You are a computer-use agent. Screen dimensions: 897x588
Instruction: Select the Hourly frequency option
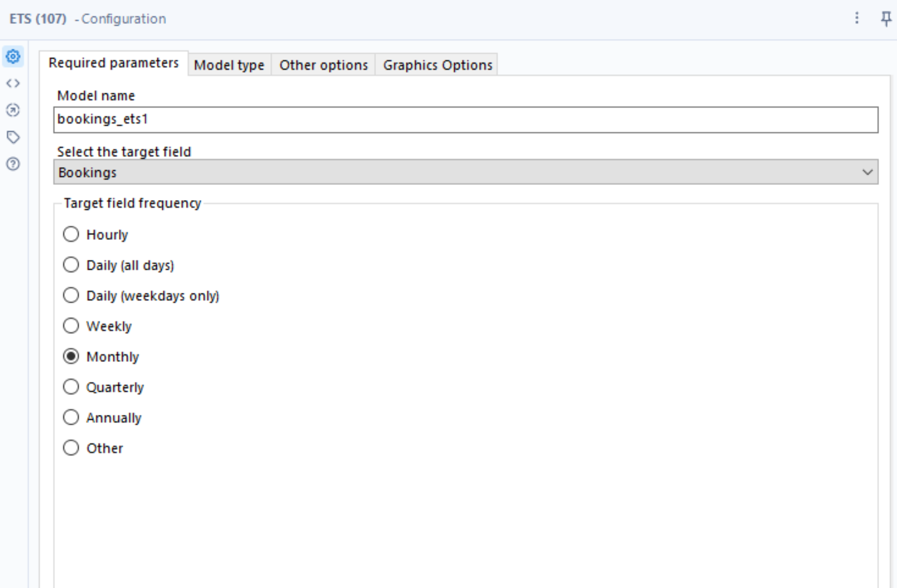pos(71,234)
